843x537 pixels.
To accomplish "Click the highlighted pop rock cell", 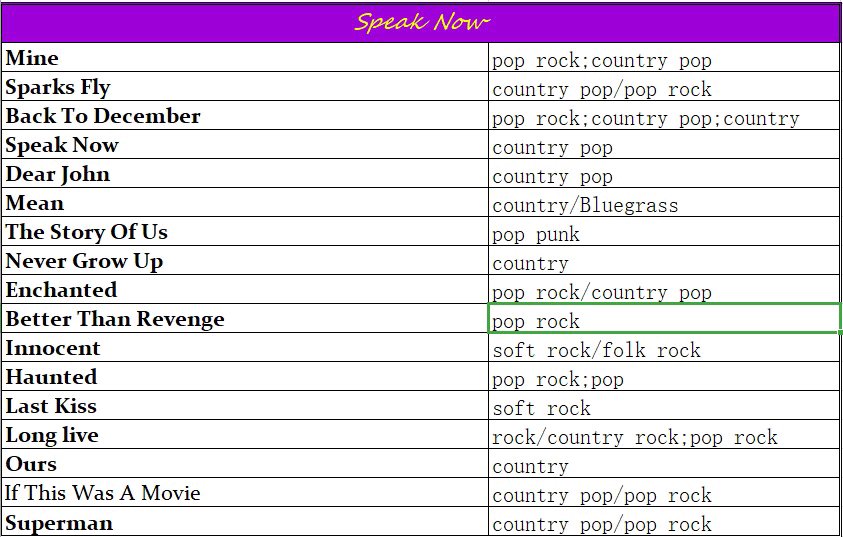I will (x=664, y=318).
